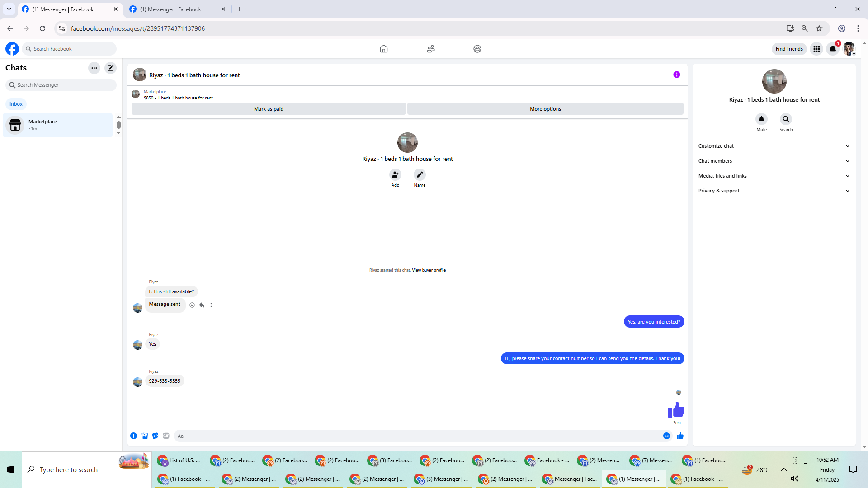Open the Friends icon in top navigation
Screen dimensions: 868x488
coord(431,49)
